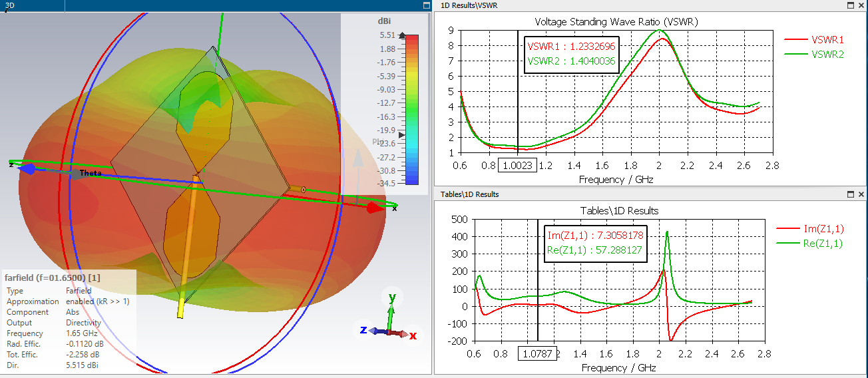Click the farfield information box
This screenshot has width=868, height=378.
pyautogui.click(x=69, y=320)
